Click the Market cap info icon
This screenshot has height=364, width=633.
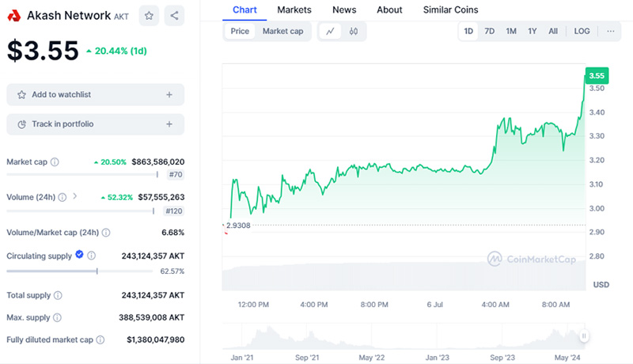(55, 162)
